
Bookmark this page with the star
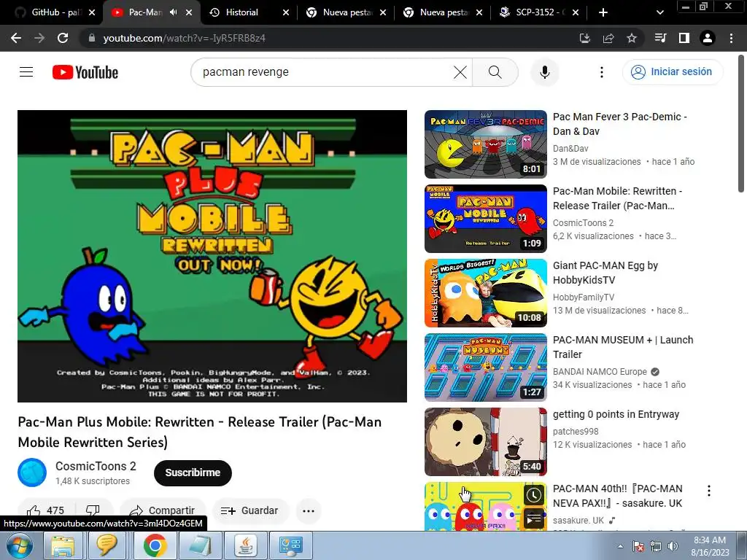click(x=632, y=38)
